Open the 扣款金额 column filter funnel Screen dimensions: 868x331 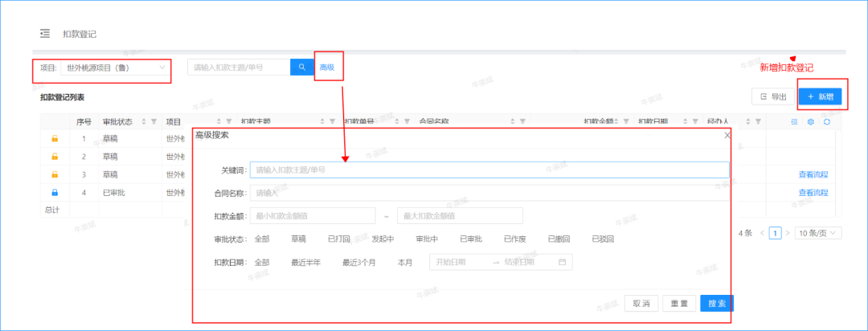tap(626, 121)
